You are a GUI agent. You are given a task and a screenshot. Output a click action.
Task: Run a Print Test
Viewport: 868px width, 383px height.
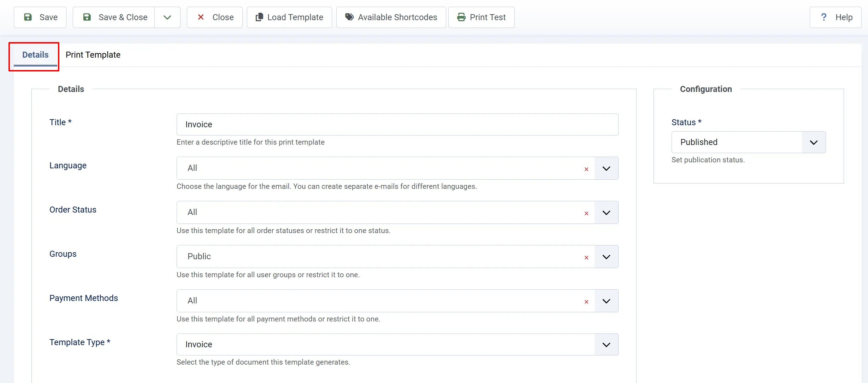tap(481, 17)
